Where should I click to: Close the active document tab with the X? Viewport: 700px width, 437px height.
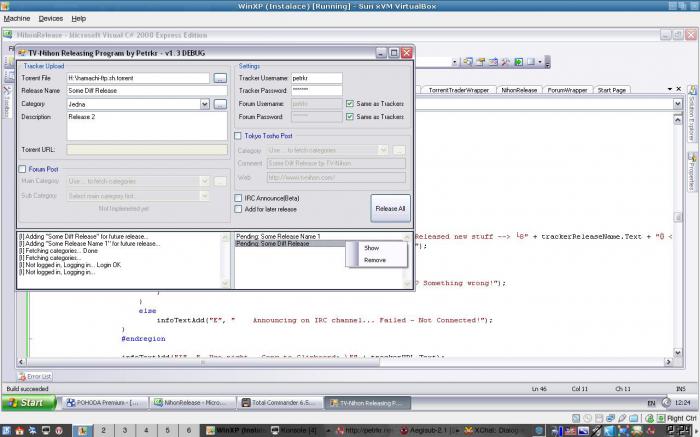679,89
